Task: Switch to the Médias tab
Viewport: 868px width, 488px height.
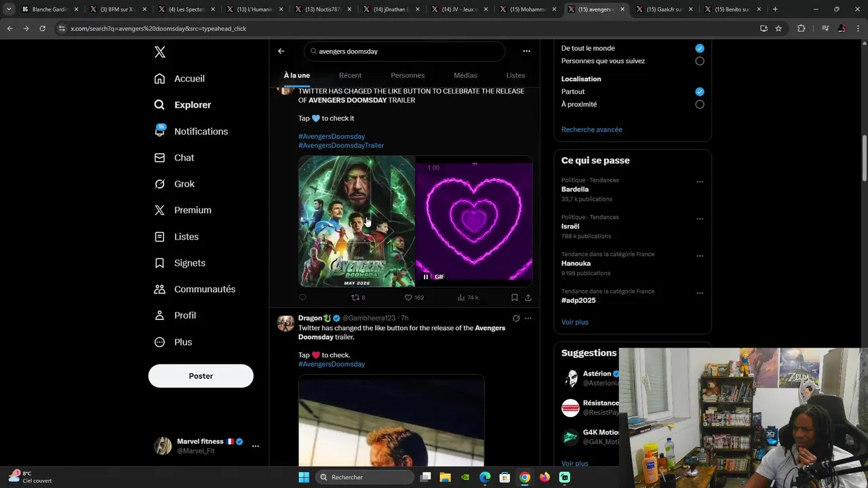Action: point(465,75)
